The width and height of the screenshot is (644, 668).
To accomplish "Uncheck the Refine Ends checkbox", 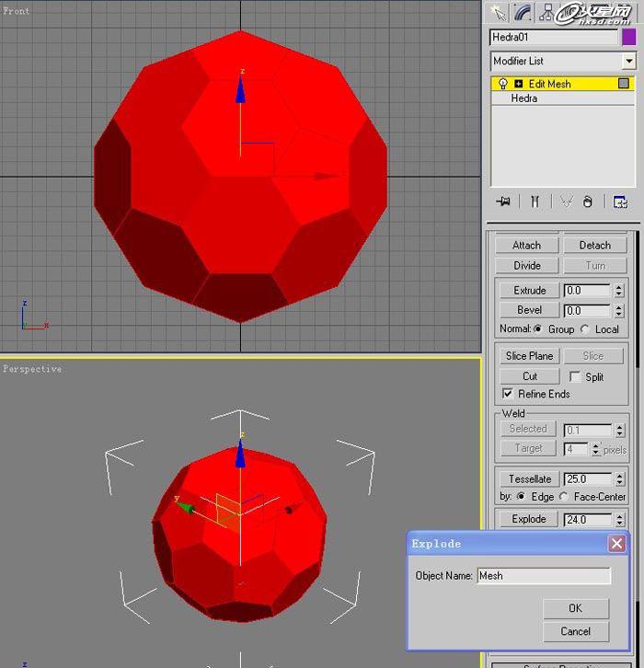I will click(508, 394).
